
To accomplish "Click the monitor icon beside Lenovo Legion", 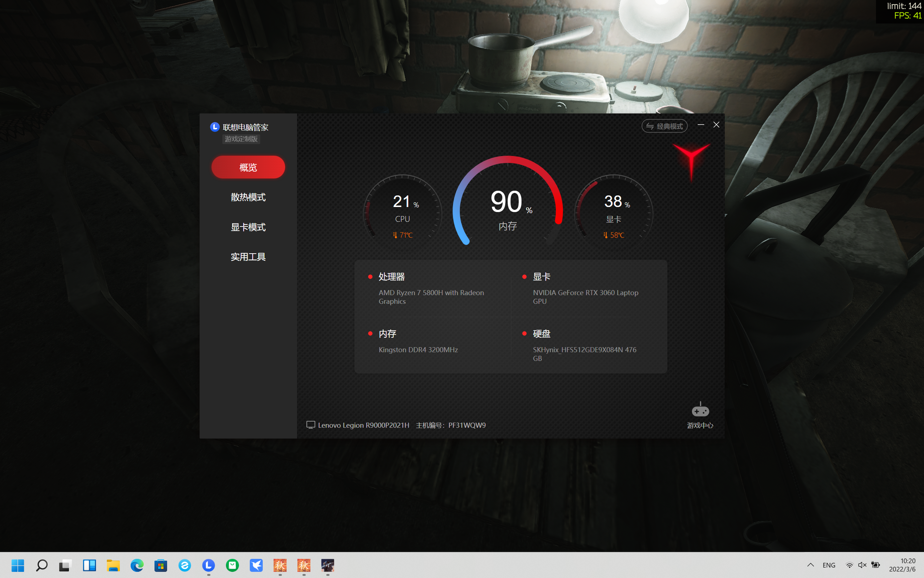I will (311, 425).
